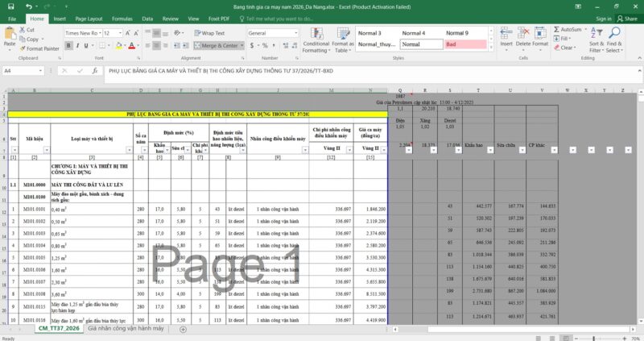Click the AutoSum sigma icon

click(x=556, y=30)
